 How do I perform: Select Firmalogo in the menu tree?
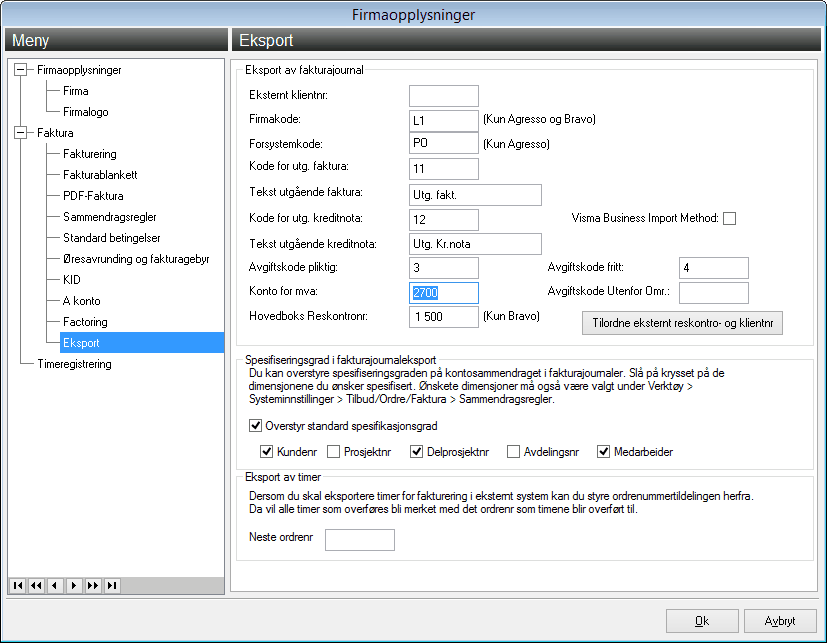coord(85,112)
